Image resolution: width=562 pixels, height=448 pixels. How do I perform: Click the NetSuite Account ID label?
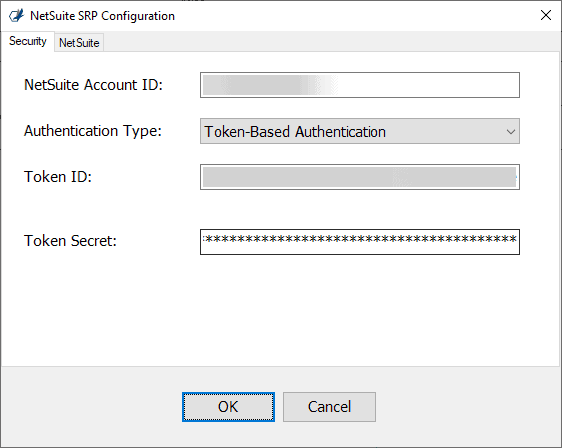click(93, 85)
